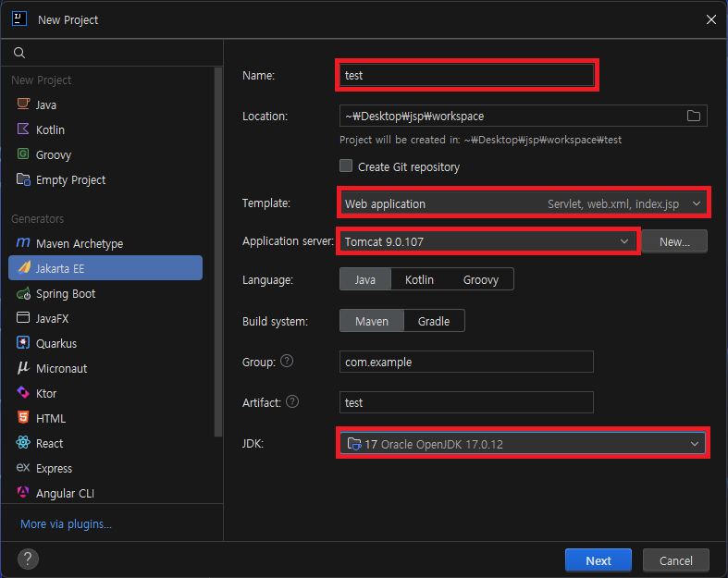Click the Java coffee cup icon

[x=23, y=104]
